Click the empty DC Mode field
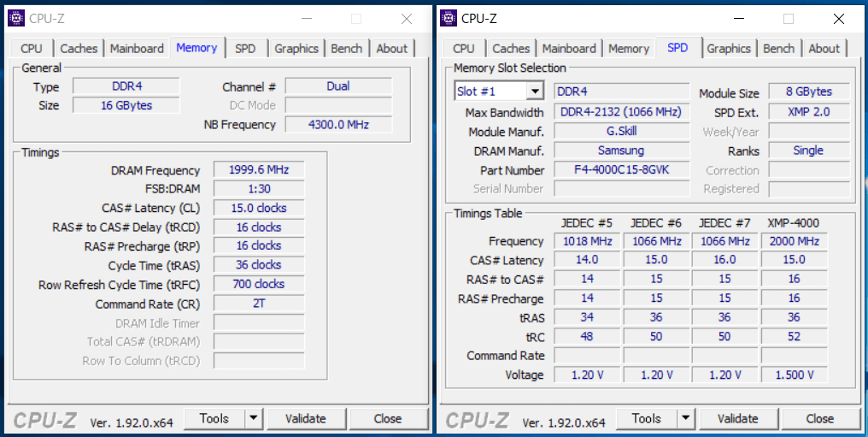Screen dimensions: 868x437 coord(338,105)
